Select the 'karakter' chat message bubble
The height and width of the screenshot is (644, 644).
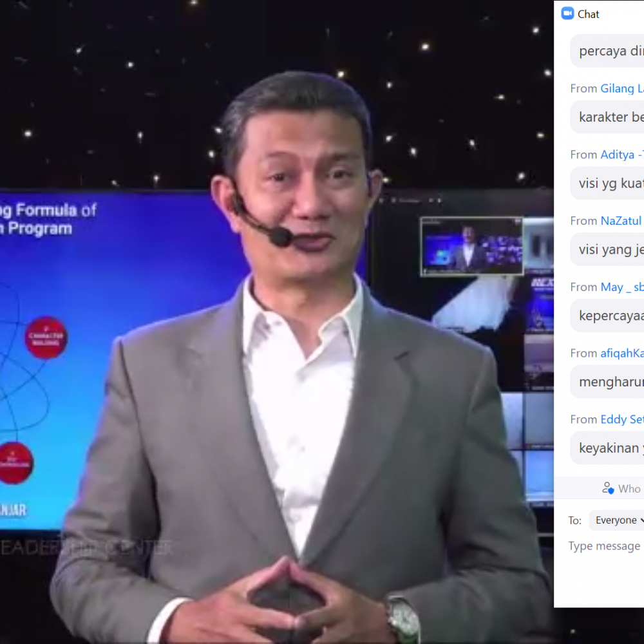pos(607,118)
